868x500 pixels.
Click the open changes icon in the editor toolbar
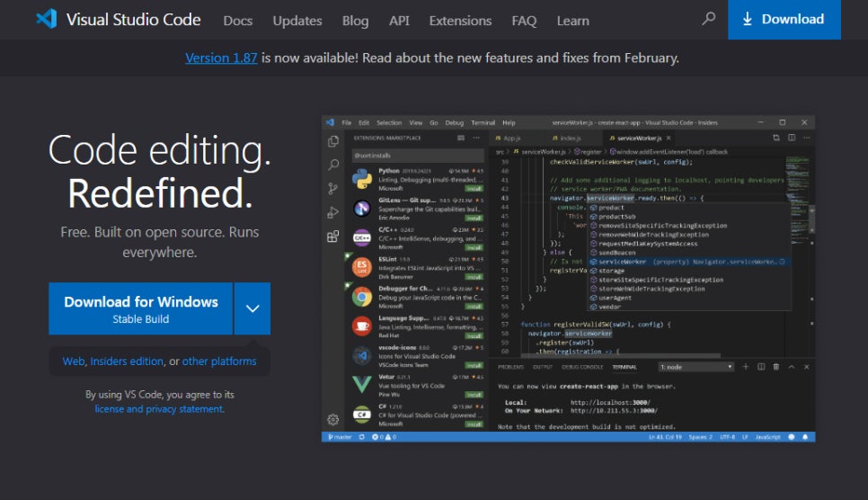point(776,138)
